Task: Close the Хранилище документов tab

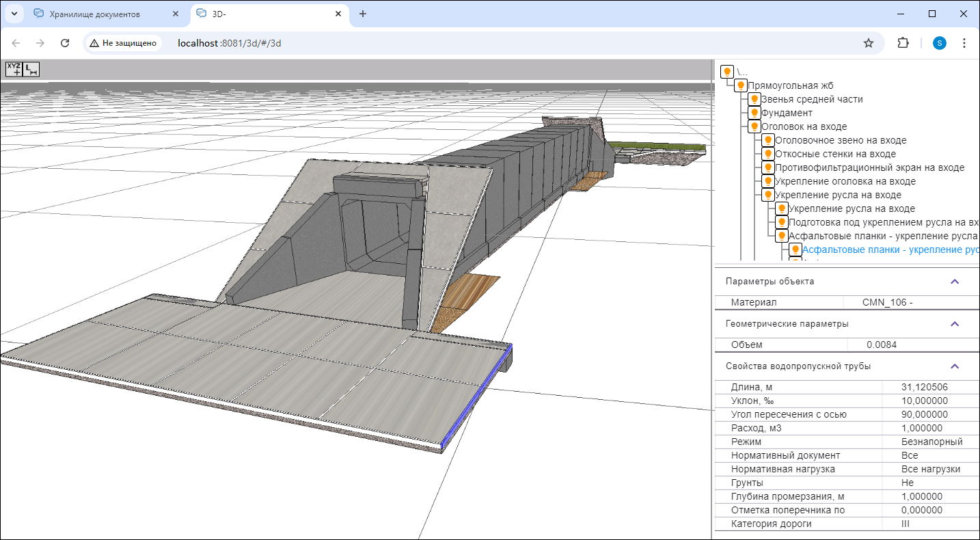Action: pos(176,14)
